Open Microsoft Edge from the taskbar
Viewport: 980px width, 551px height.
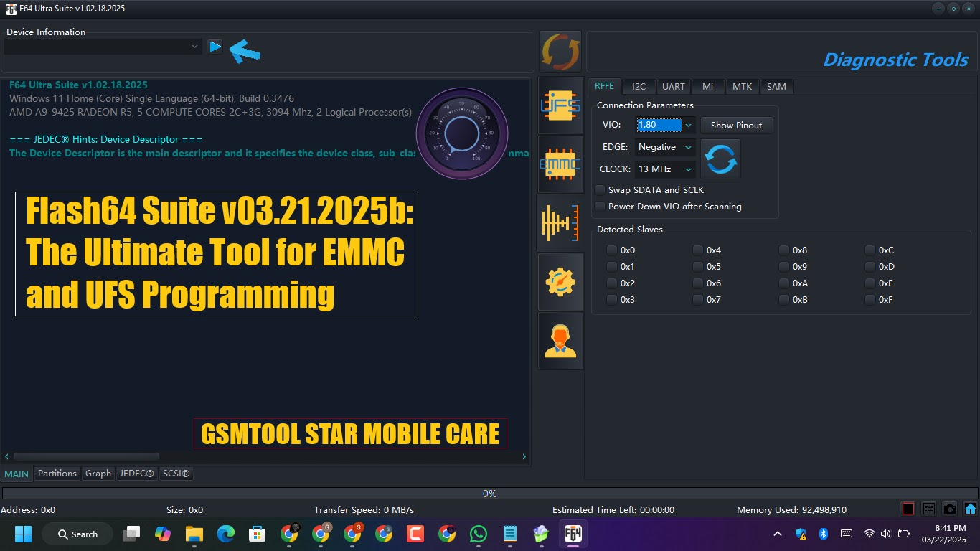click(x=226, y=534)
